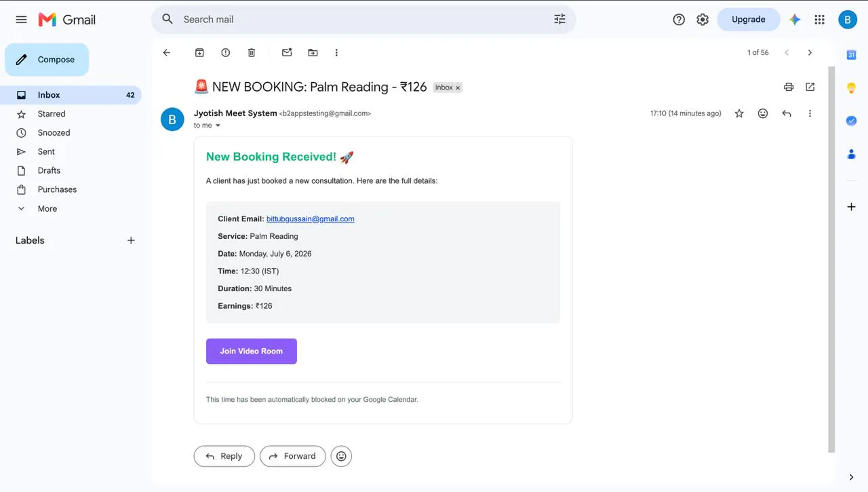868x492 pixels.
Task: Open search options filter icon
Action: coord(559,19)
